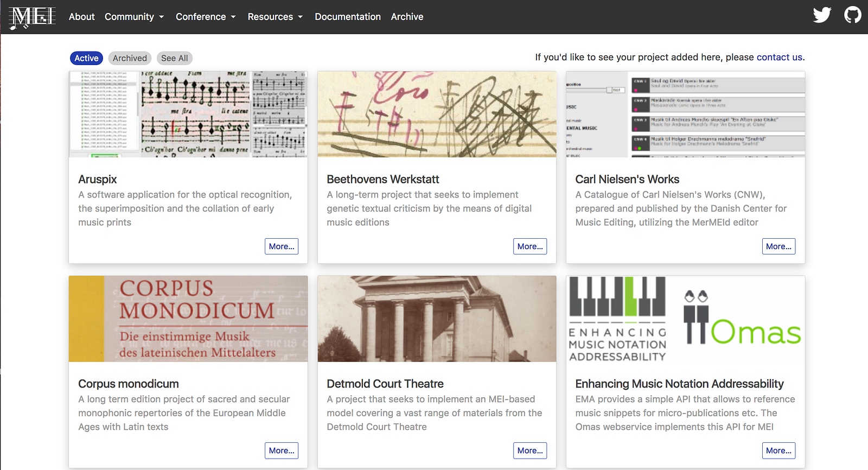Click More... on Carl Nielsen's Works card
868x470 pixels.
(x=778, y=246)
